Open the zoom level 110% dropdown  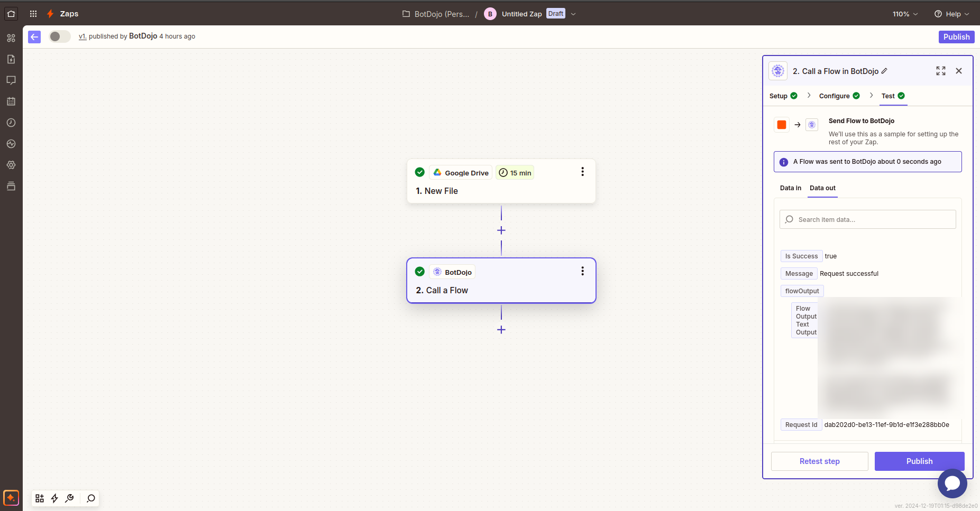[905, 14]
